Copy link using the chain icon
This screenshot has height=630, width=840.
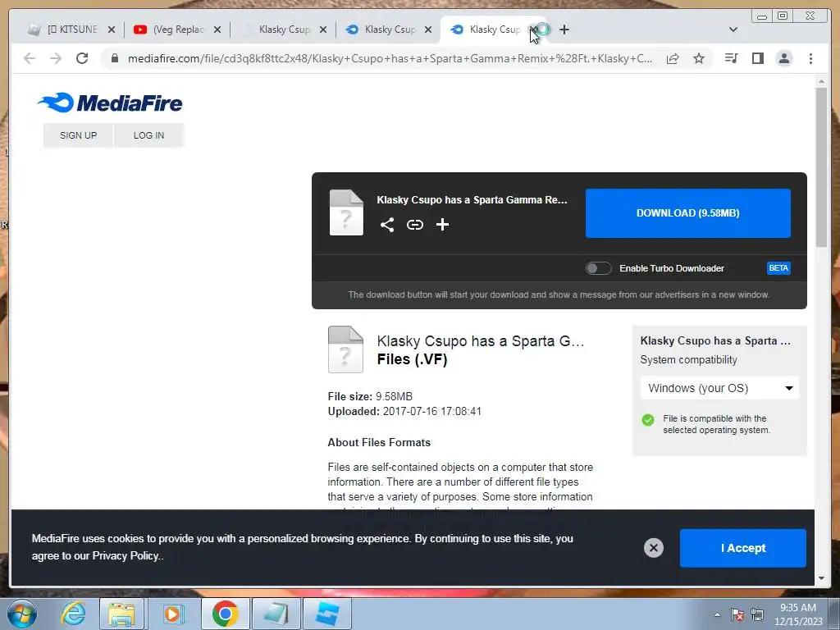(414, 225)
